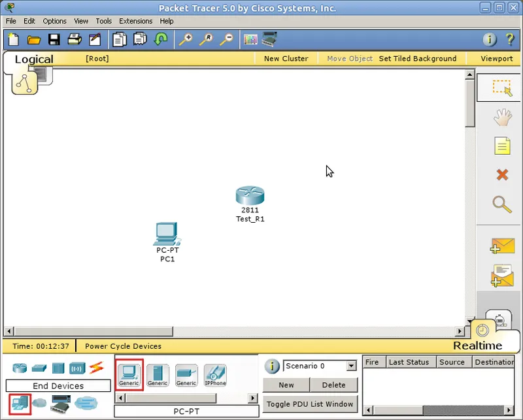Pick the Generic PC-PT device
Screen dimensions: 523x420
pyautogui.click(x=129, y=375)
